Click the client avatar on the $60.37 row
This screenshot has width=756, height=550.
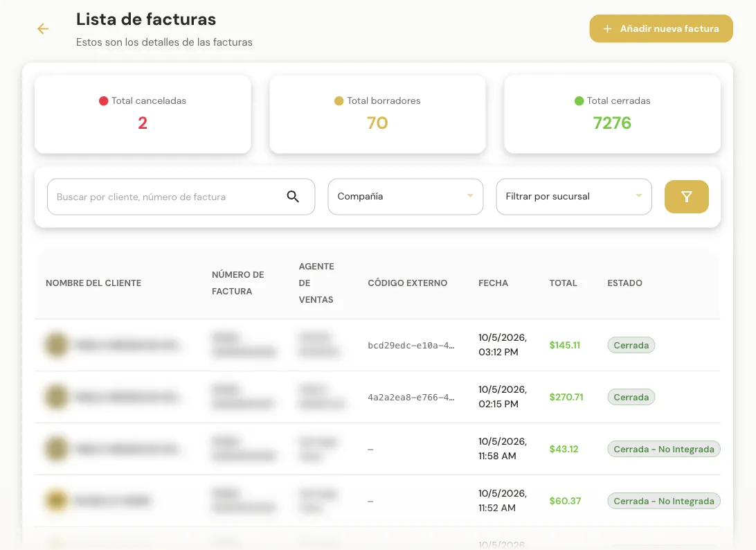pos(56,501)
